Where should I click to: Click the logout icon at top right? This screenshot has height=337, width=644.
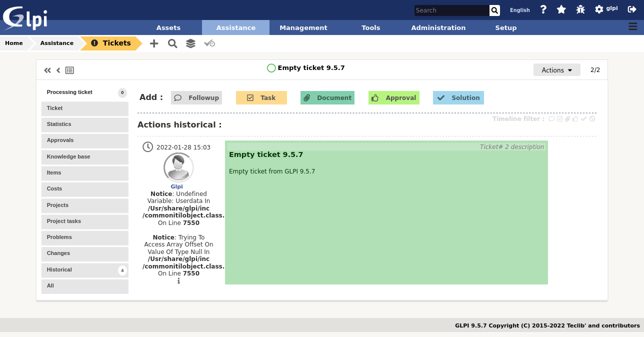pos(631,8)
